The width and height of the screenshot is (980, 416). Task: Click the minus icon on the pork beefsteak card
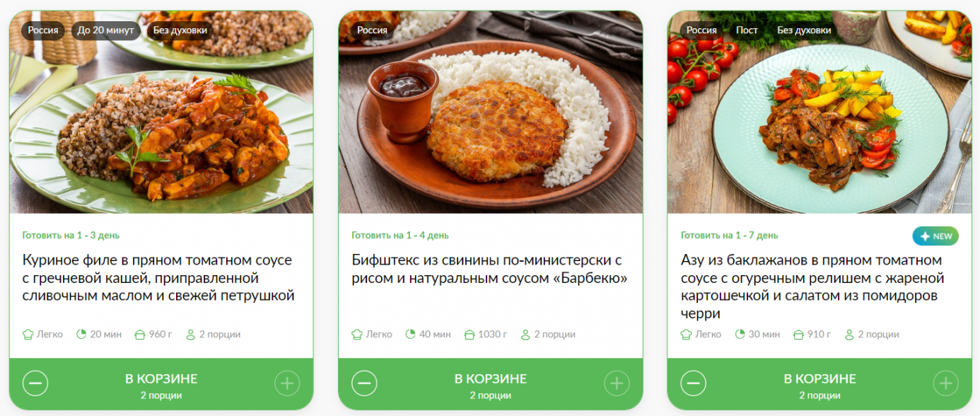coord(365,383)
